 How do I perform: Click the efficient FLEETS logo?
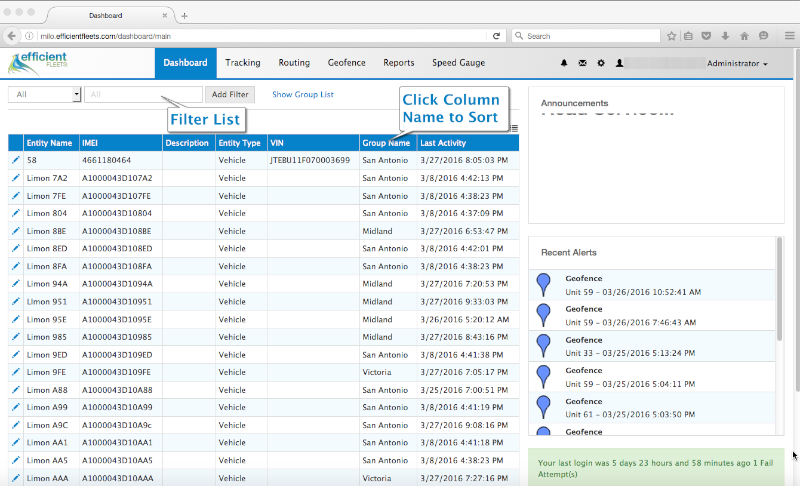click(x=38, y=63)
